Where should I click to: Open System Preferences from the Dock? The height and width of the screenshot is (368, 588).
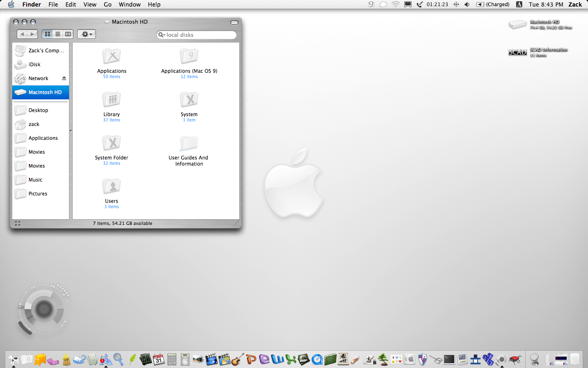coord(410,359)
